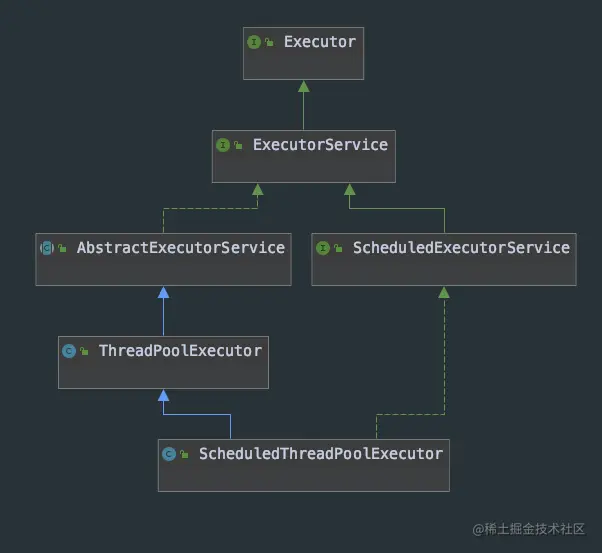Click the lock icon on ScheduledThreadPoolExecutor
Screen dimensions: 602x553
tap(184, 454)
